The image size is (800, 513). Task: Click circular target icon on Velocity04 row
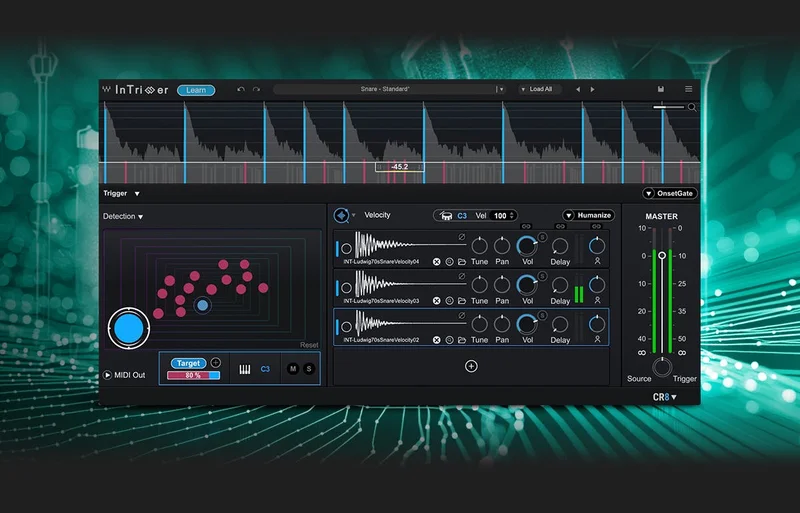[x=449, y=262]
